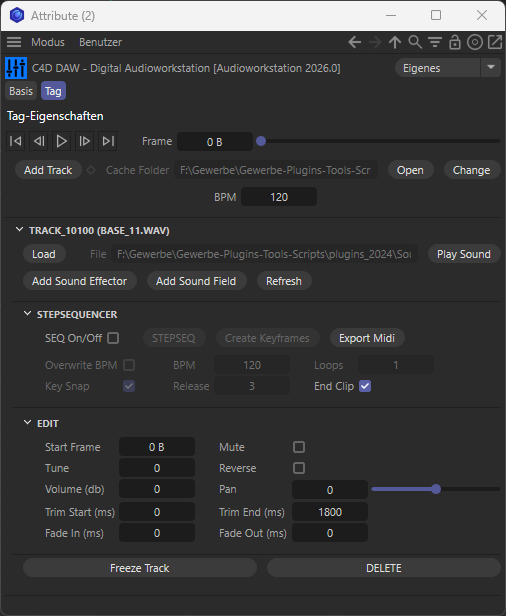506x616 pixels.
Task: Click the Loops field showing 1
Action: (x=396, y=365)
